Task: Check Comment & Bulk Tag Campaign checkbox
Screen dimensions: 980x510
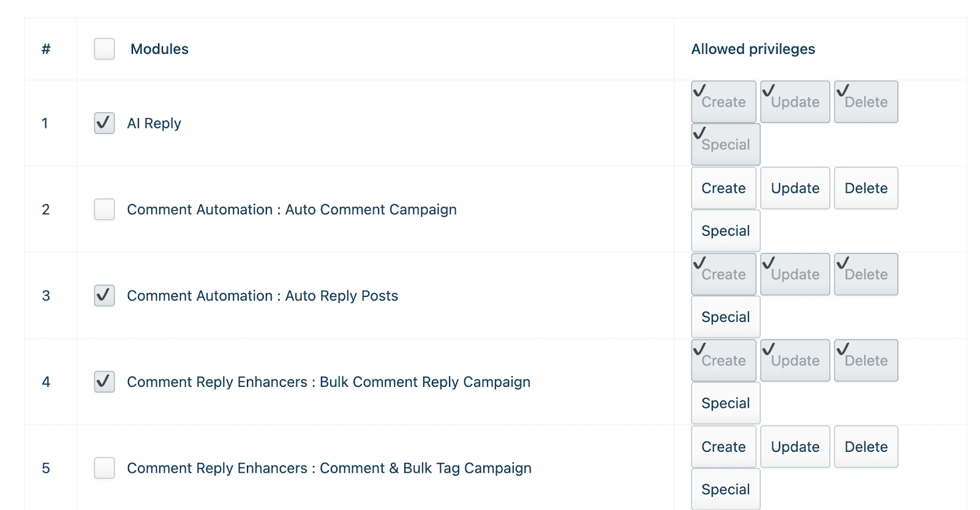Action: (x=104, y=468)
